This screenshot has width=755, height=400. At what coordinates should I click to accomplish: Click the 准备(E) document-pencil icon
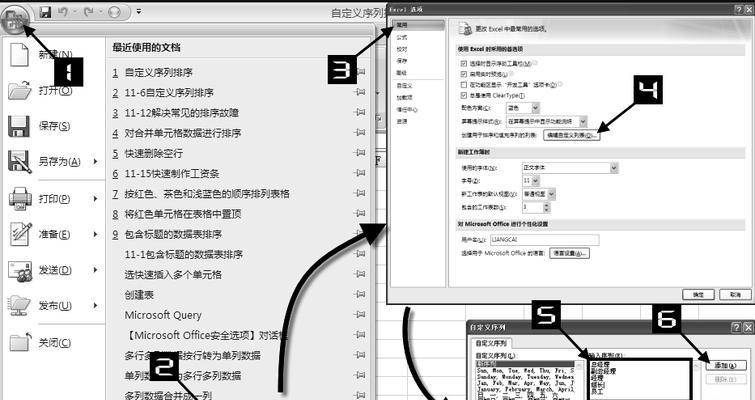tap(21, 234)
